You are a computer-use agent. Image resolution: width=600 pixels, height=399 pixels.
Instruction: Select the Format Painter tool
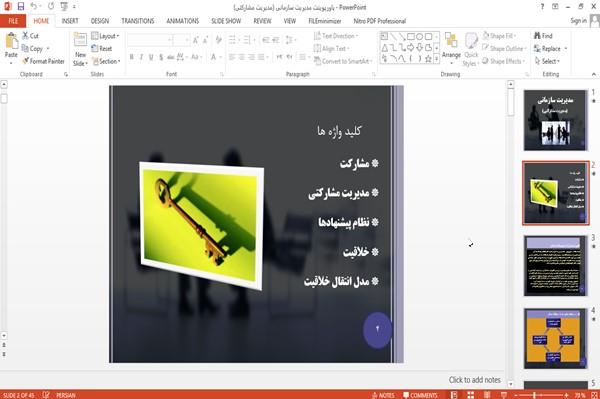tap(43, 61)
